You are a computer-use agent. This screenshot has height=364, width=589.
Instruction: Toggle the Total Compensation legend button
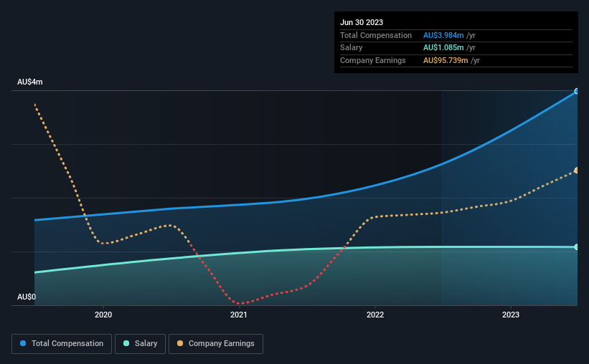click(62, 344)
